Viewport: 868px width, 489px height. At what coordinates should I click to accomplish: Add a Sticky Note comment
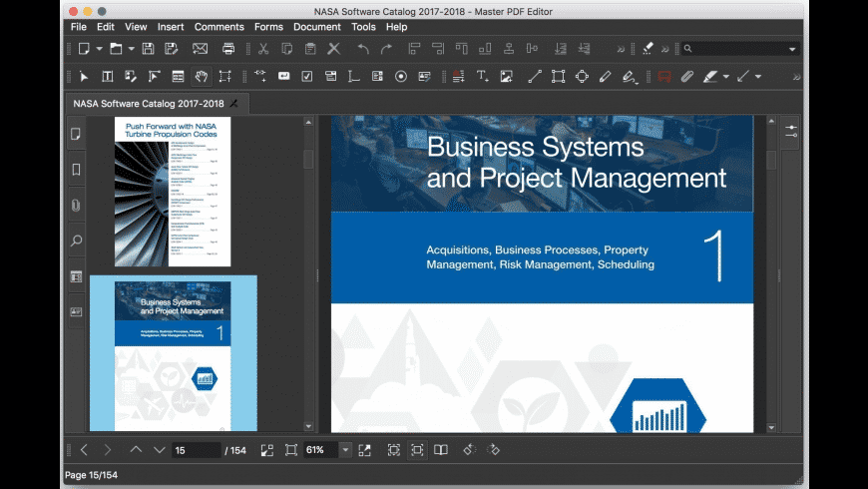[x=664, y=77]
